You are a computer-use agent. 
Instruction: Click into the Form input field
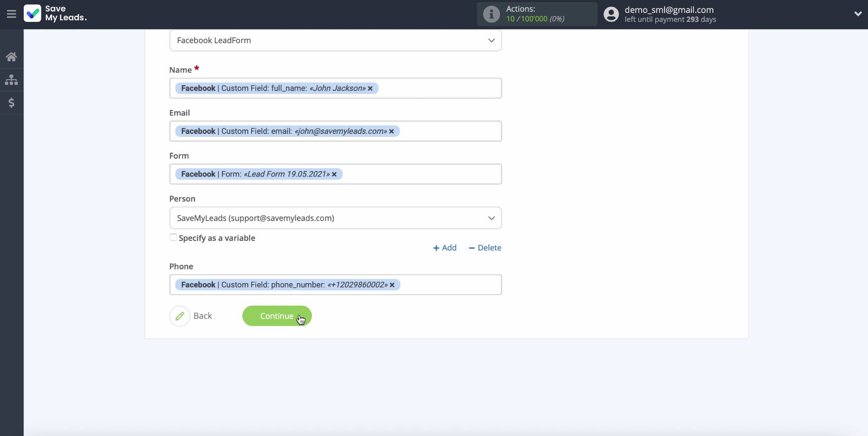pyautogui.click(x=335, y=174)
